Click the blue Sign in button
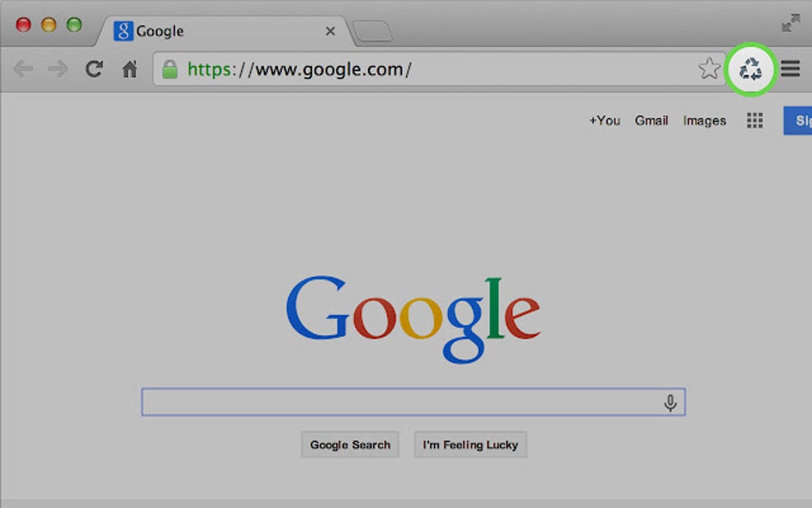Viewport: 812px width, 508px height. coord(798,121)
